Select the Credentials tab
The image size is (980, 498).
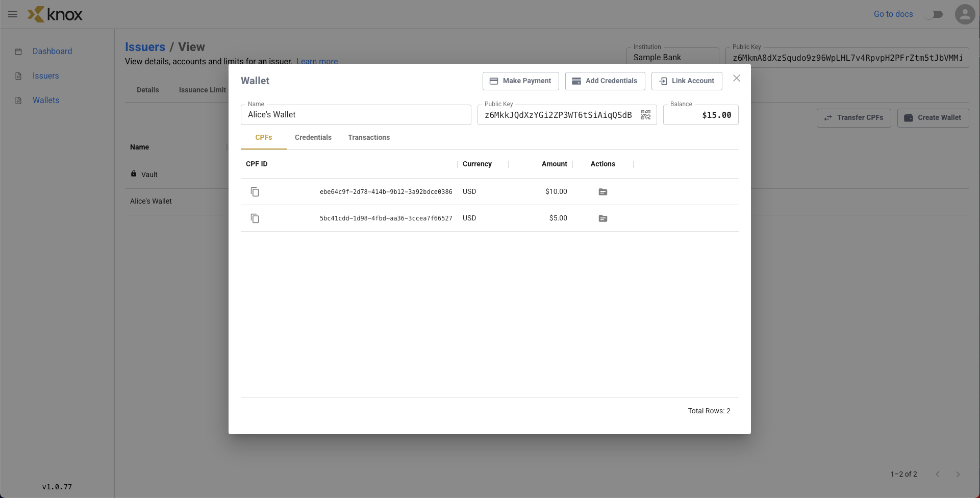313,137
